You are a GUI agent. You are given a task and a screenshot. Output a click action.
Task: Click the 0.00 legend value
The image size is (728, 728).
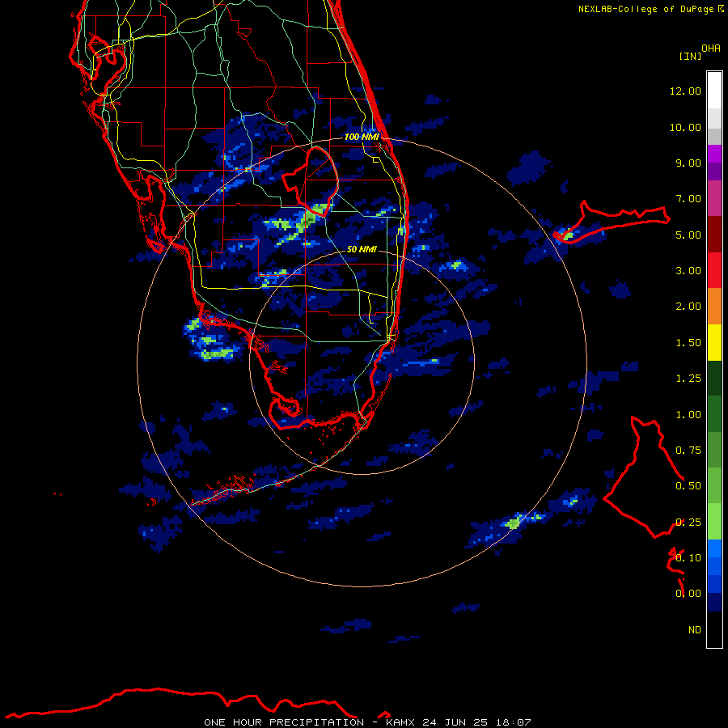[x=688, y=594]
